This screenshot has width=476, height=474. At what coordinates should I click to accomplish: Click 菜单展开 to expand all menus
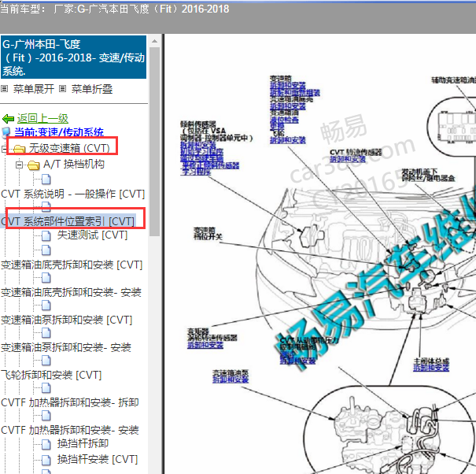[x=34, y=89]
